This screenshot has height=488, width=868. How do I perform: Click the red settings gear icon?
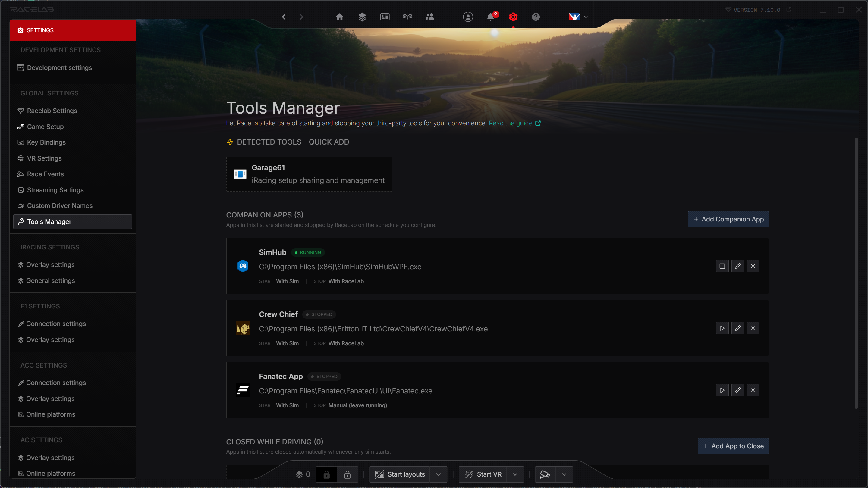(513, 17)
